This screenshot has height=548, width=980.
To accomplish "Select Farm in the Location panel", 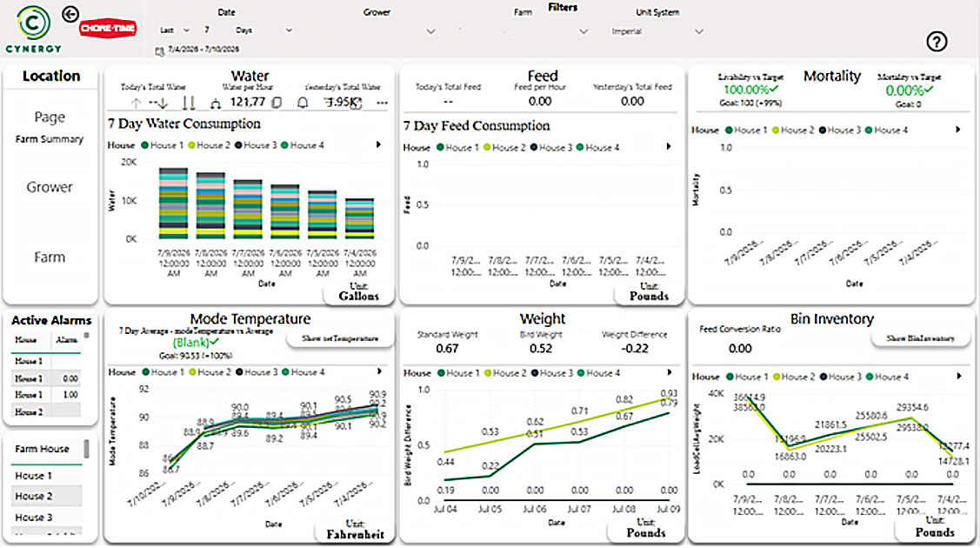I will (50, 257).
